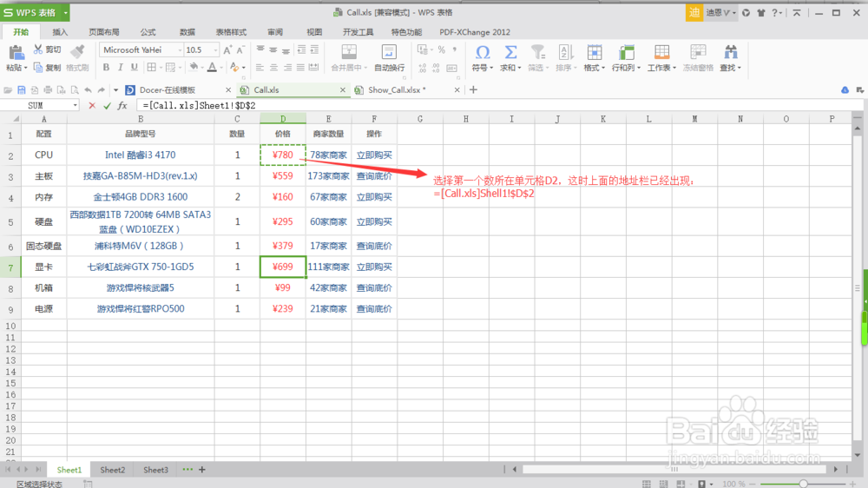868x488 pixels.
Task: Click inside the formula bar input
Action: point(498,105)
